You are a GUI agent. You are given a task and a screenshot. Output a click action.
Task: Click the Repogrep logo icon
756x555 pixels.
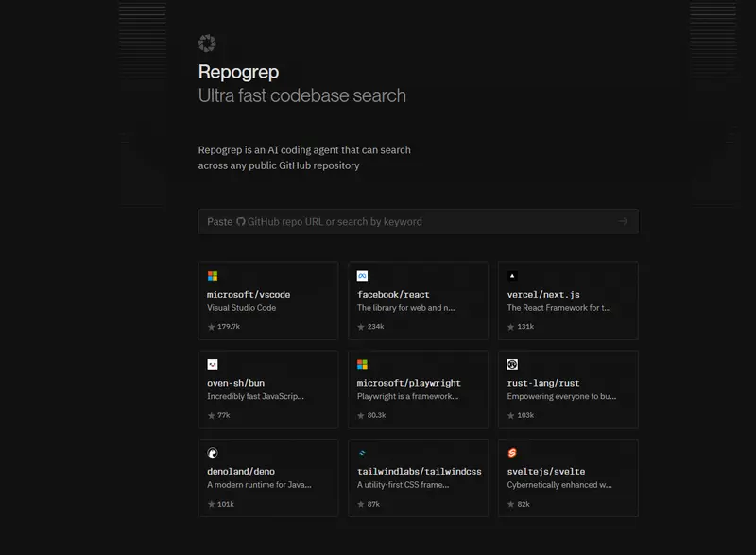[207, 43]
